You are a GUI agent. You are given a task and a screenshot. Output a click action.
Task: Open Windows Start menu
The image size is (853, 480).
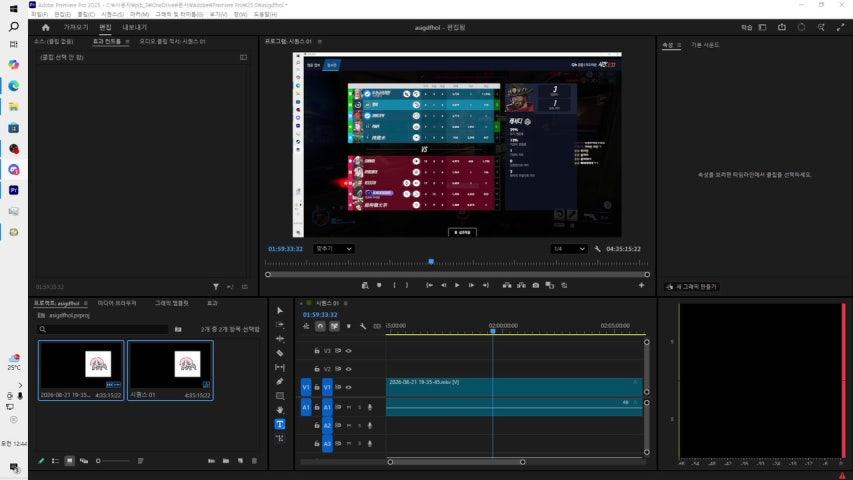[x=14, y=9]
